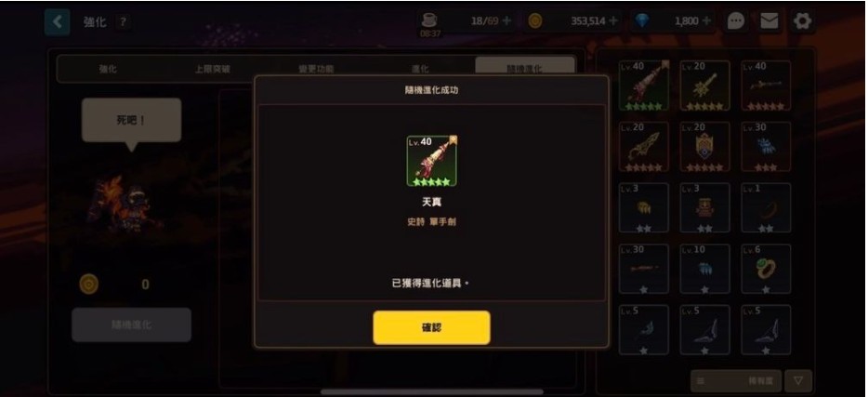Select the 隨機進化 tab
Viewport: 868px width, 397px height.
click(524, 69)
